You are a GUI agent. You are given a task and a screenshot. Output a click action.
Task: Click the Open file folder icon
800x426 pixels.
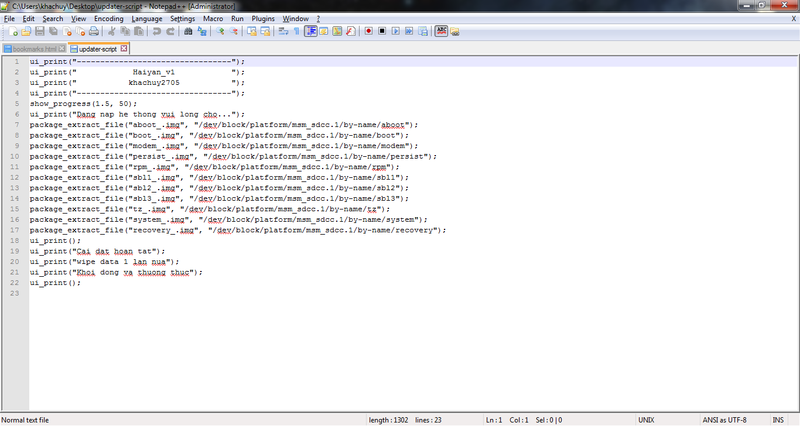[26, 32]
